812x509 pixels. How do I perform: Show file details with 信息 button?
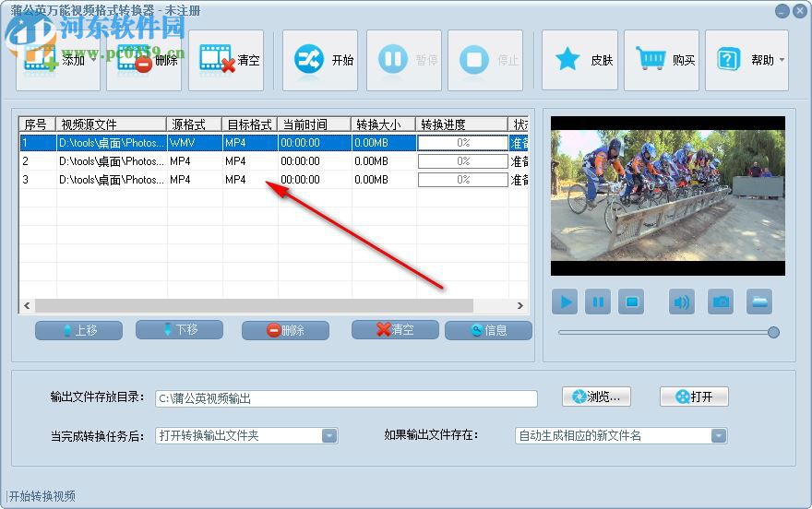pos(488,330)
